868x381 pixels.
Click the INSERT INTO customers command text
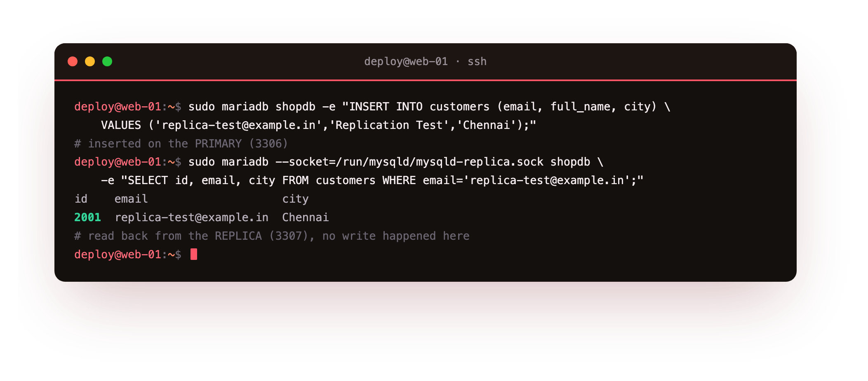429,107
